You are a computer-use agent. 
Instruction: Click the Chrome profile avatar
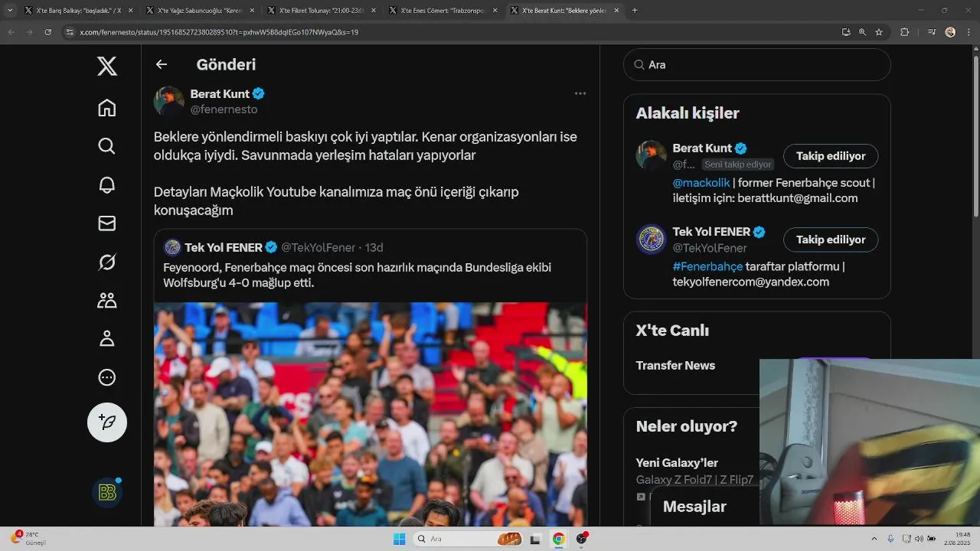(x=950, y=32)
